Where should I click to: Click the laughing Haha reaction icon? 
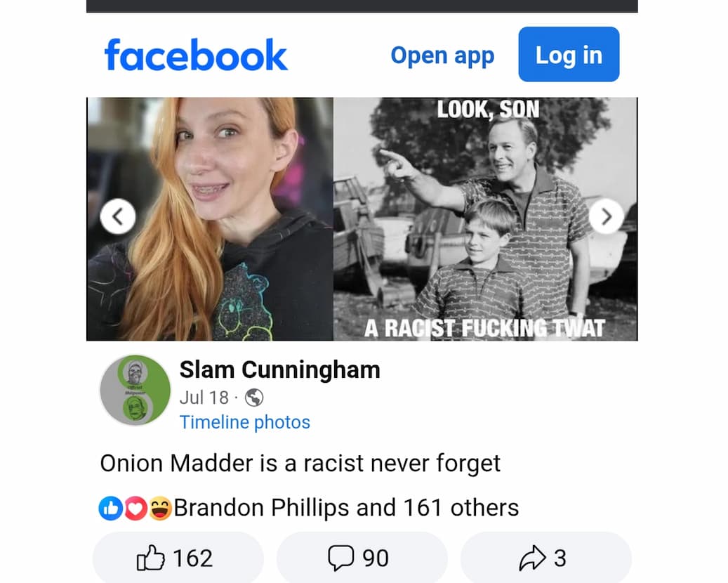(160, 508)
